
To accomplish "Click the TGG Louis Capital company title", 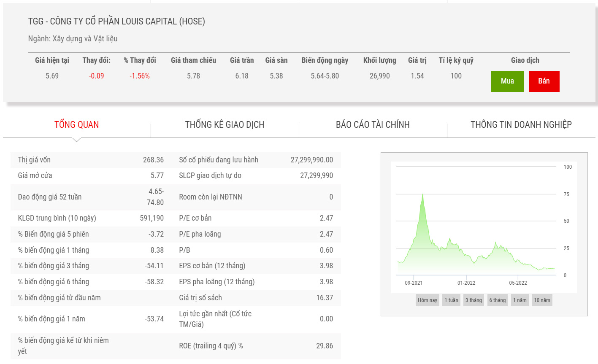I will pos(116,22).
